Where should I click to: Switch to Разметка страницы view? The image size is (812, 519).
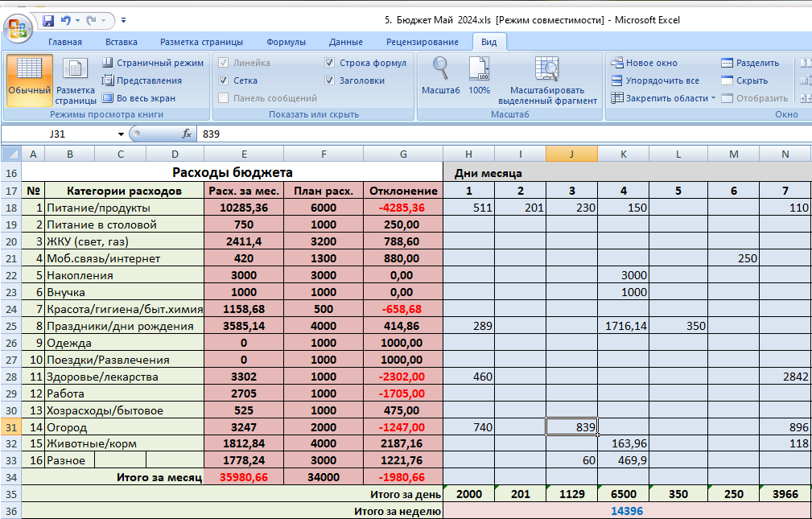click(76, 80)
